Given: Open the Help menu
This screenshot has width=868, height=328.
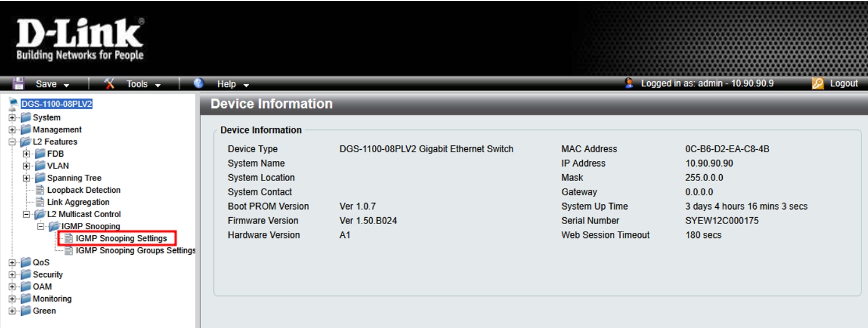Looking at the screenshot, I should tap(232, 84).
